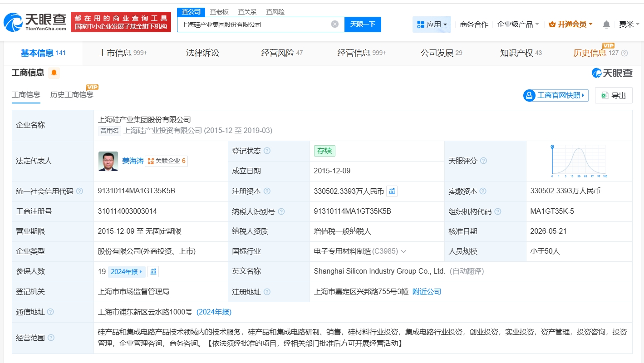Open the 应用 dropdown

[432, 25]
